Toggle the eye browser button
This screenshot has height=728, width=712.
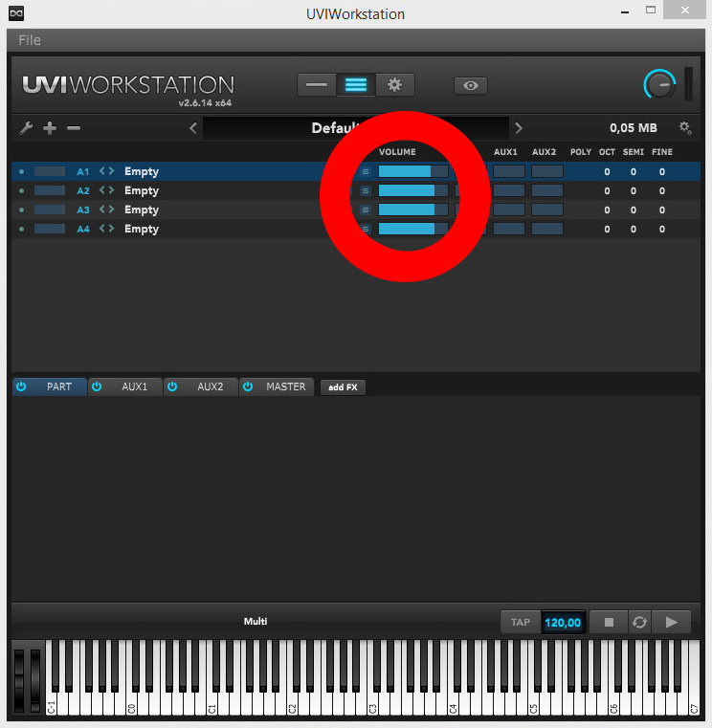click(471, 85)
